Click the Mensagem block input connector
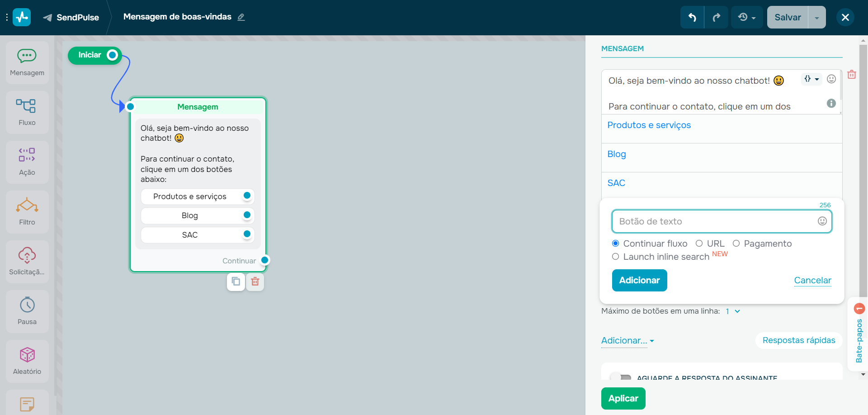Image resolution: width=868 pixels, height=415 pixels. 130,107
